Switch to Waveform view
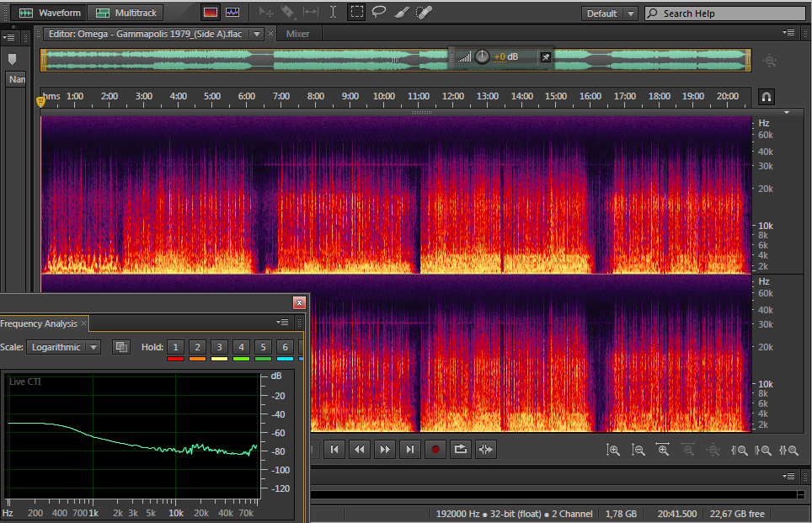 click(49, 13)
